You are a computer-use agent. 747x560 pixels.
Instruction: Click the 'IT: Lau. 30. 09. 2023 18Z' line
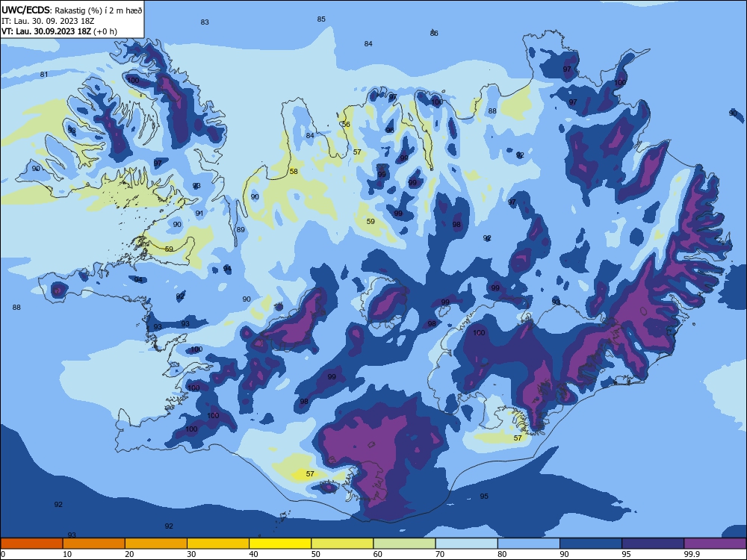coord(46,21)
